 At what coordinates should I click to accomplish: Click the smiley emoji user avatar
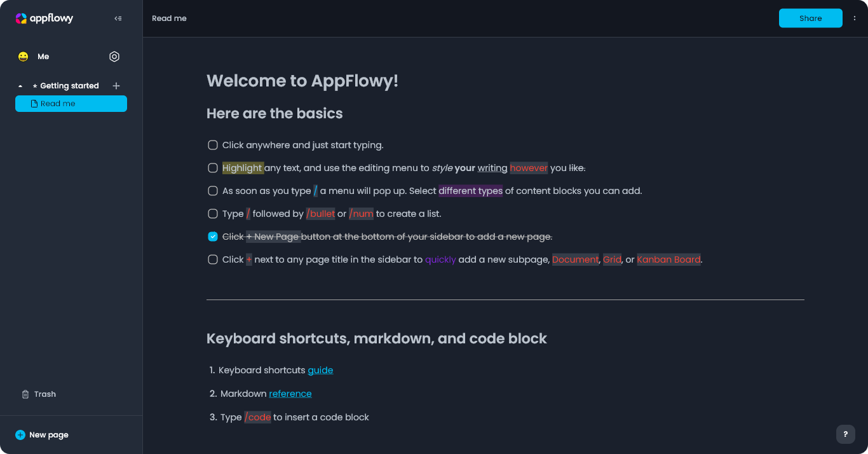pyautogui.click(x=24, y=57)
